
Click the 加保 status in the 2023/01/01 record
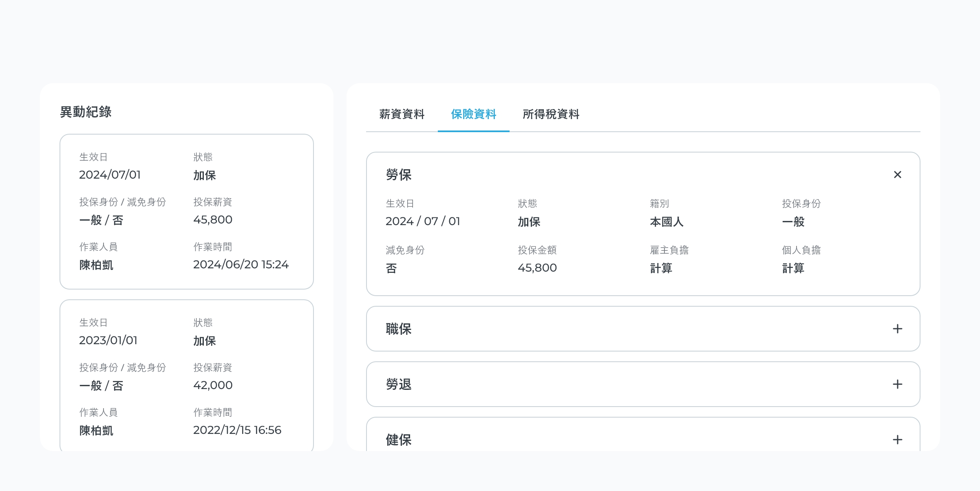coord(204,341)
